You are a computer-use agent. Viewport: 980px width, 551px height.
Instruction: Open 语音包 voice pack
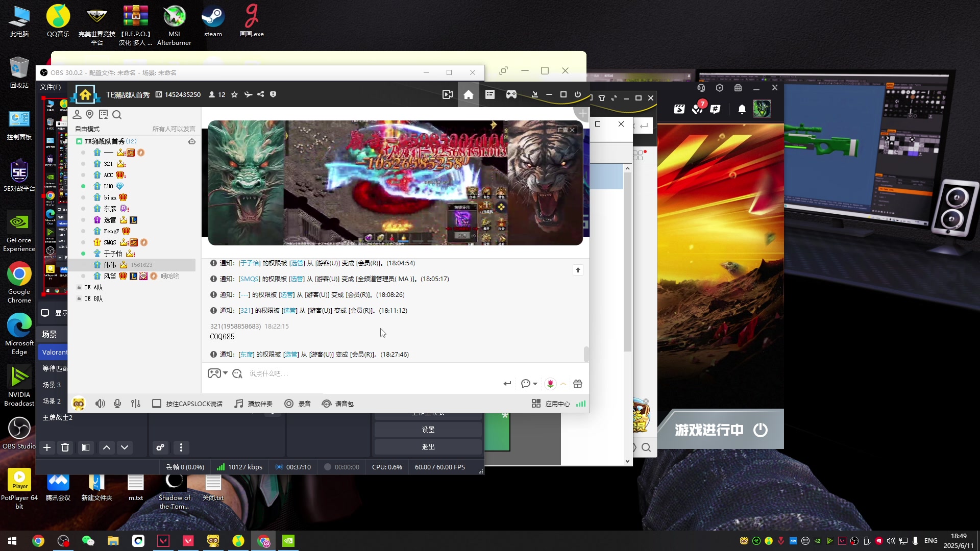338,404
